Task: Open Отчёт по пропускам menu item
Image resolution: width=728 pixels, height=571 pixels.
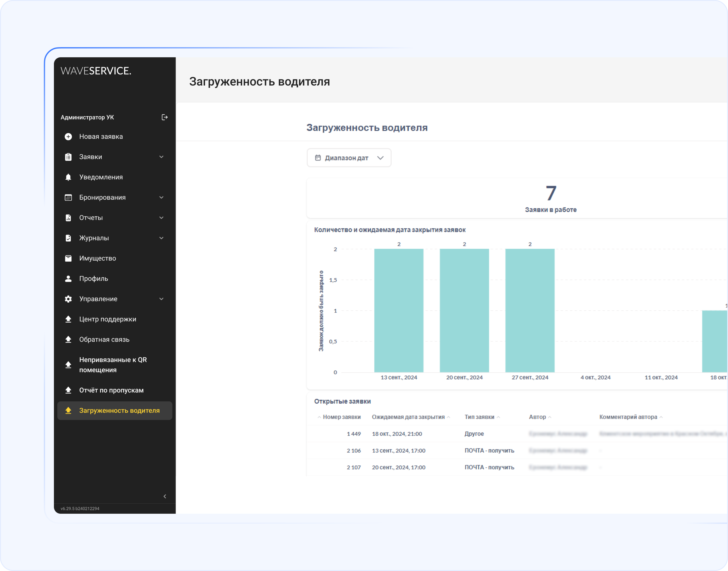Action: point(111,390)
